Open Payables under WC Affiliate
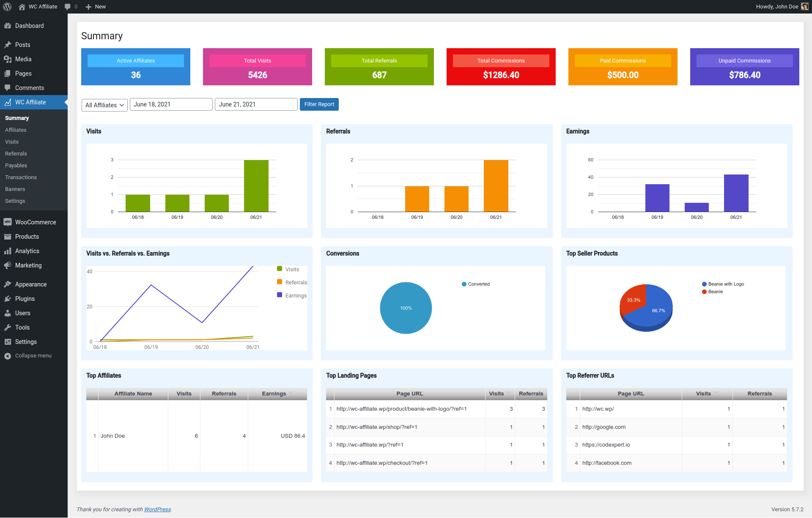Screen dimensions: 812x518 pos(16,165)
